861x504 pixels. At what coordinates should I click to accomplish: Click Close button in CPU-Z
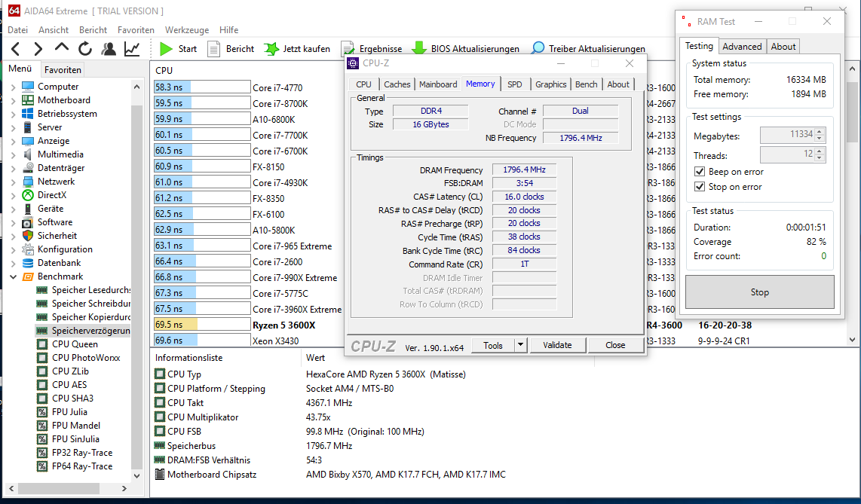pos(615,345)
